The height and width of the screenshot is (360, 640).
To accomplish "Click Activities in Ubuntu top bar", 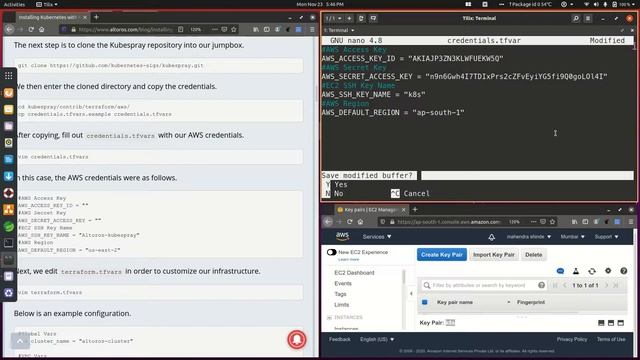I will [x=14, y=4].
